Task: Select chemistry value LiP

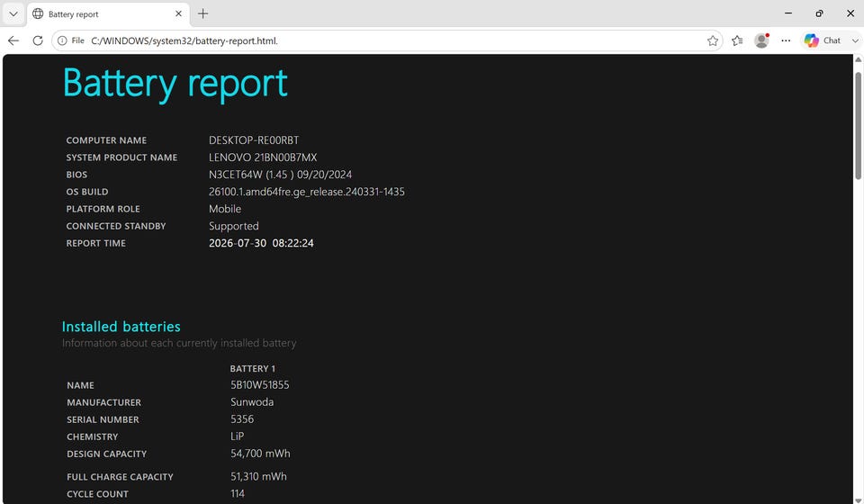Action: tap(237, 436)
